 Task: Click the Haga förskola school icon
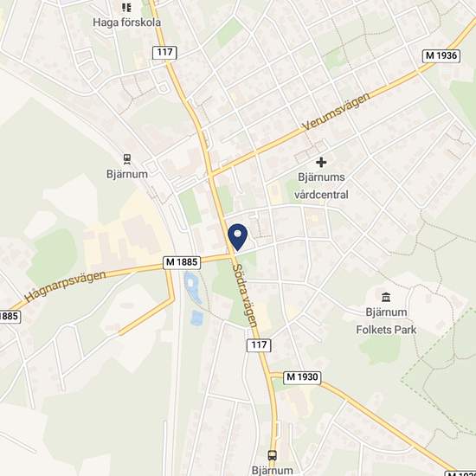(x=126, y=8)
